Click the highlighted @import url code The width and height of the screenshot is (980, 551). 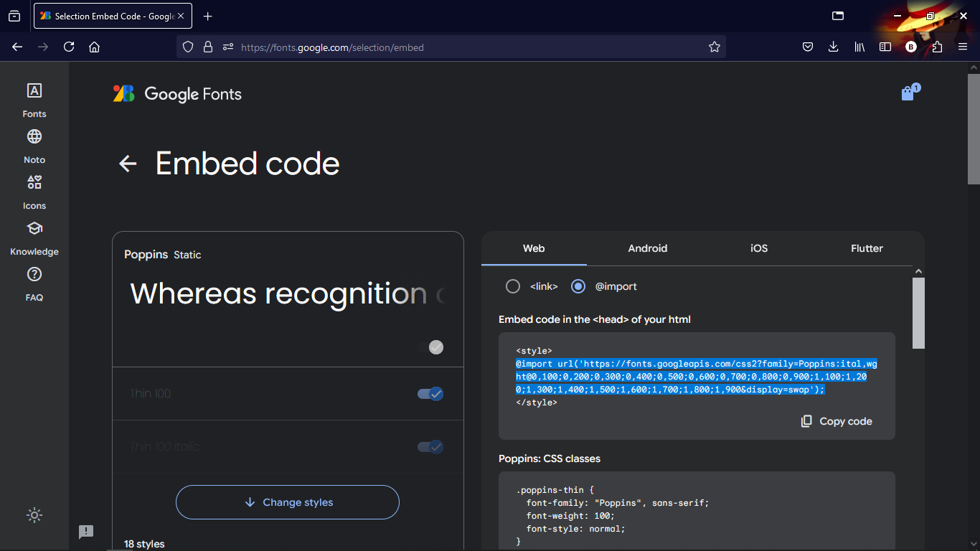(x=696, y=377)
